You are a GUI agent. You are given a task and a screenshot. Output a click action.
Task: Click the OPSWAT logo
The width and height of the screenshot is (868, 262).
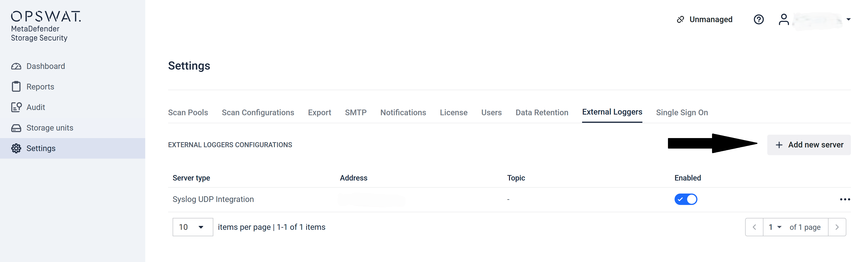coord(46,16)
